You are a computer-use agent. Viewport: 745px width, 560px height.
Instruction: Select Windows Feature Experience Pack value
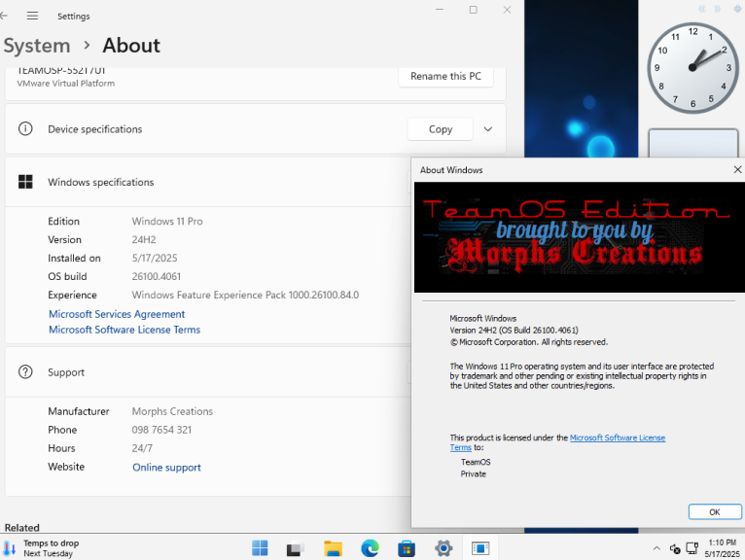tap(245, 295)
